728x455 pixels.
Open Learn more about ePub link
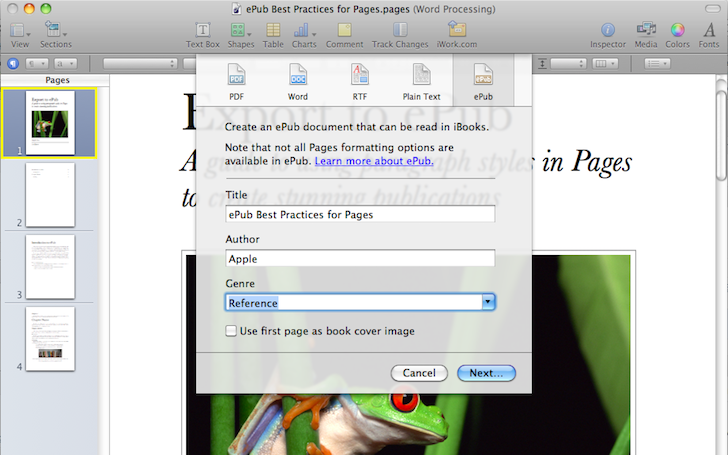(x=374, y=161)
